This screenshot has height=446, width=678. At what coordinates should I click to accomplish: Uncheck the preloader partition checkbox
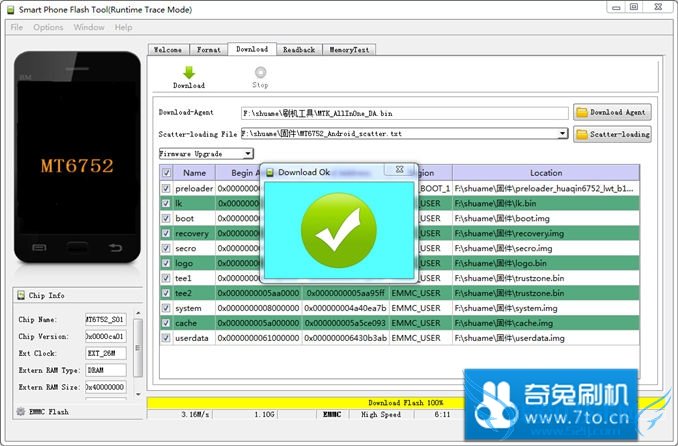point(166,188)
